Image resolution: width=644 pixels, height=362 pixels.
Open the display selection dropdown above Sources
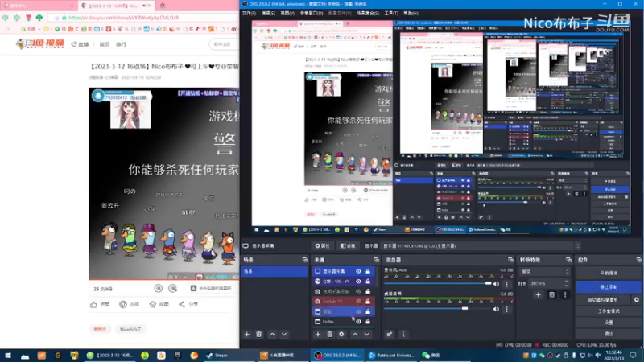tap(481, 246)
